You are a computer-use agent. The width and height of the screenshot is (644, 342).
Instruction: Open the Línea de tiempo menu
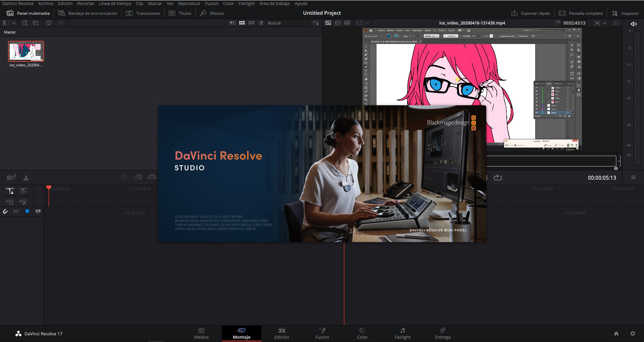(115, 3)
